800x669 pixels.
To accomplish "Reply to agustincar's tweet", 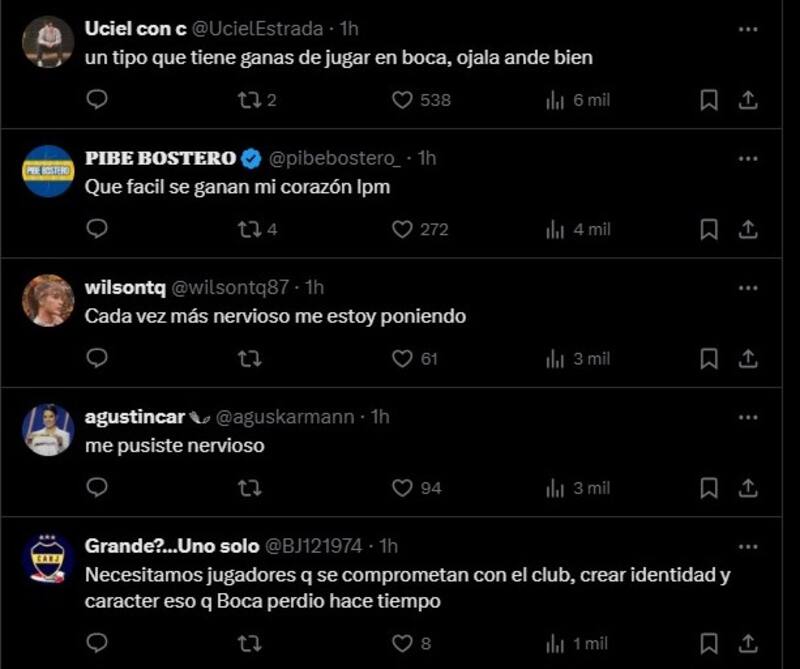I will [x=97, y=488].
